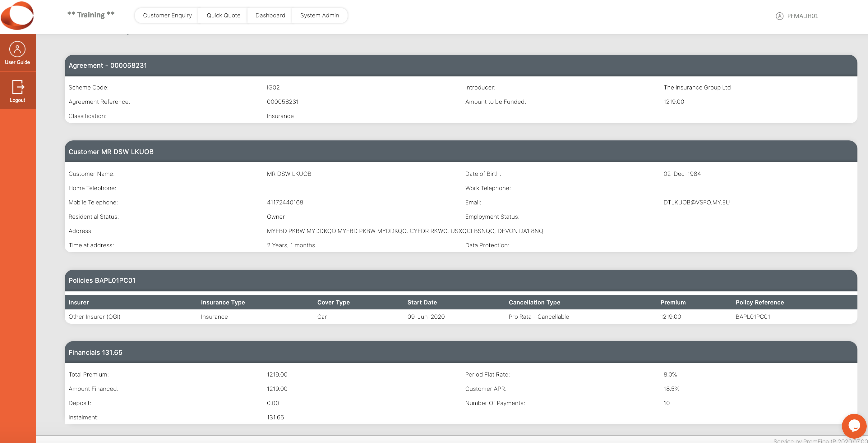Click the Home Telephone label

click(92, 188)
